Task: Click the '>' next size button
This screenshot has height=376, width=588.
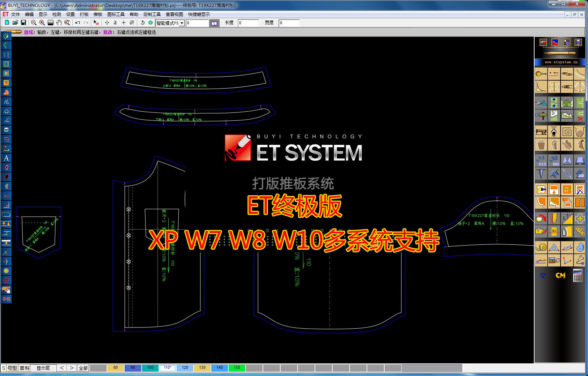Action: [72, 368]
